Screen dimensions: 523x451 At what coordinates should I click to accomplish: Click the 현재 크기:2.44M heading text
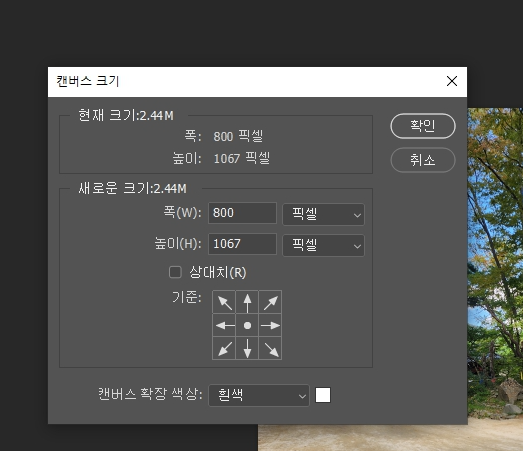(126, 115)
